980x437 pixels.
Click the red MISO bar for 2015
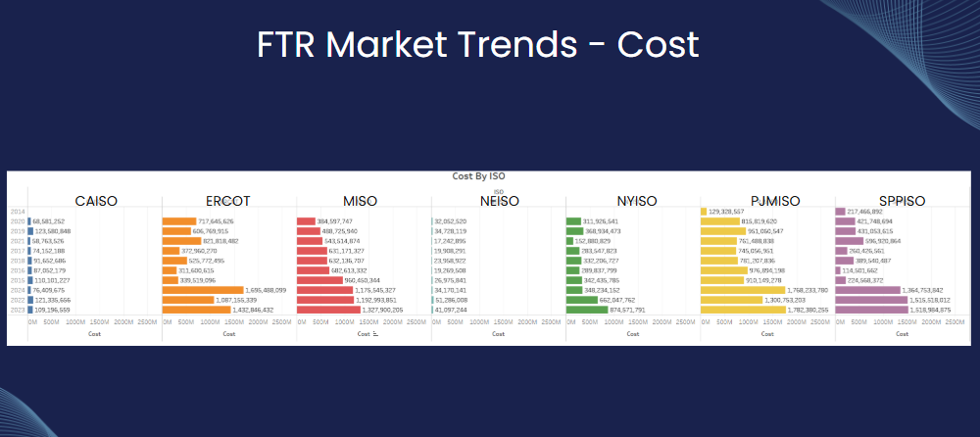tap(320, 280)
